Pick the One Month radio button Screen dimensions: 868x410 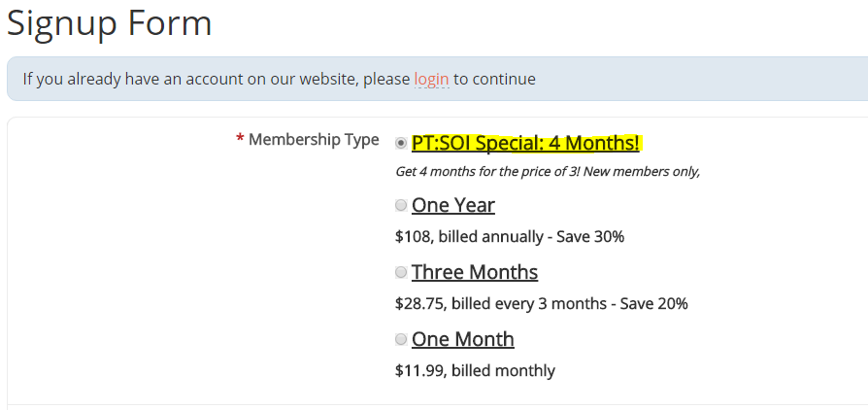pos(401,339)
